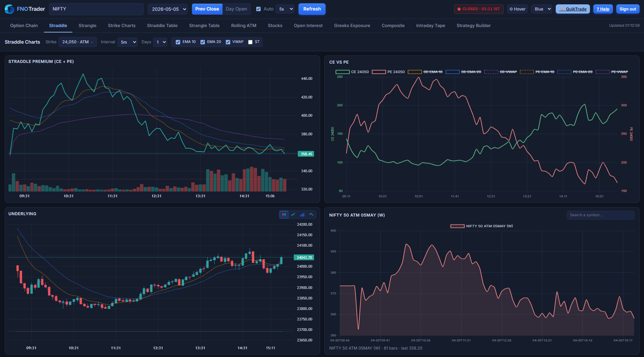Image resolution: width=644 pixels, height=357 pixels.
Task: Show the PE EMA 10 legend series
Action: click(x=537, y=72)
